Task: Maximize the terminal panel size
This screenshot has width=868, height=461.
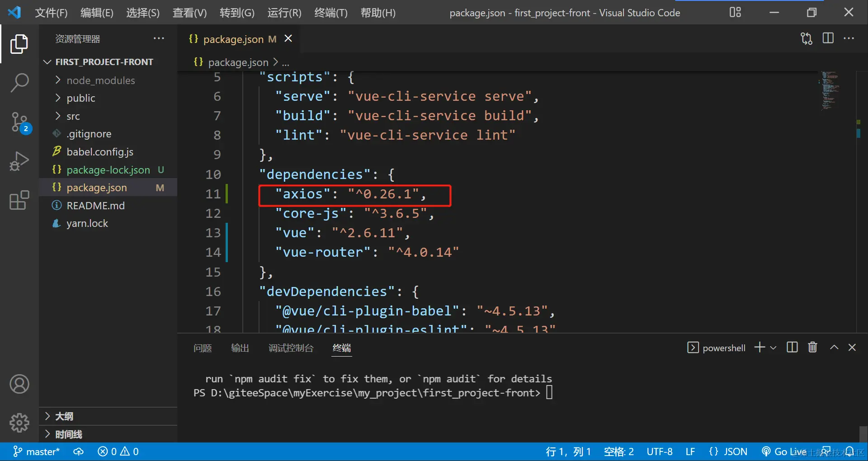Action: [834, 347]
